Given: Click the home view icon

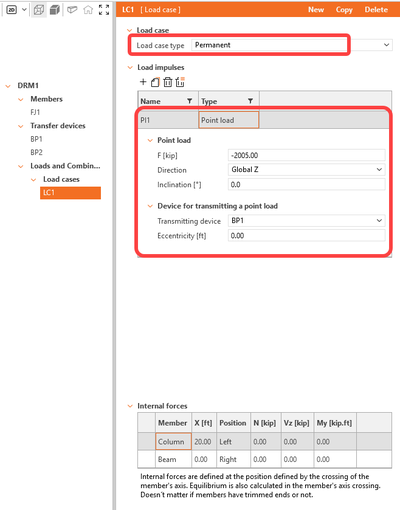Looking at the screenshot, I should 88,10.
